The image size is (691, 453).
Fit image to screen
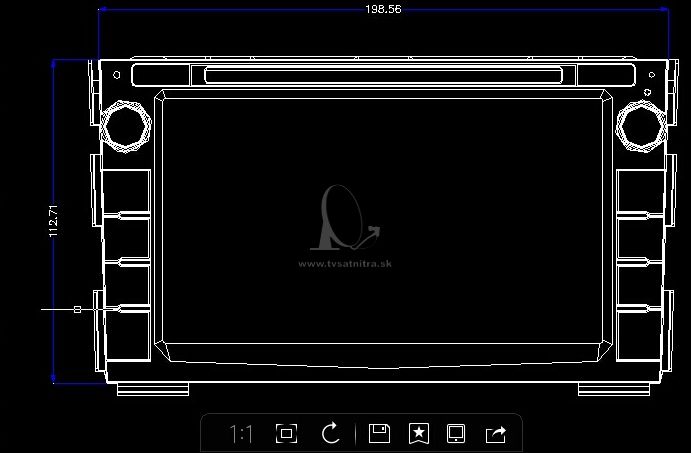pyautogui.click(x=286, y=434)
